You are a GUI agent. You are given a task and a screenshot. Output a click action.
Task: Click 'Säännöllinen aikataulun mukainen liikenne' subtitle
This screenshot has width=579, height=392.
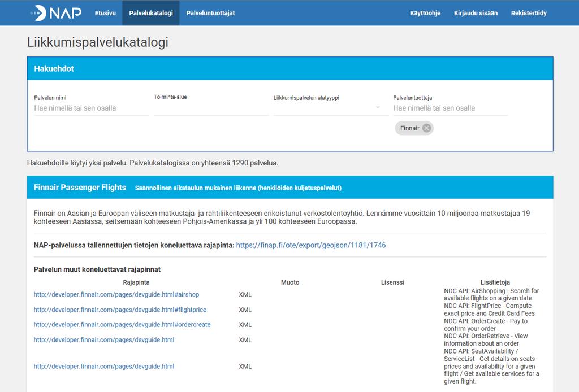pyautogui.click(x=238, y=188)
